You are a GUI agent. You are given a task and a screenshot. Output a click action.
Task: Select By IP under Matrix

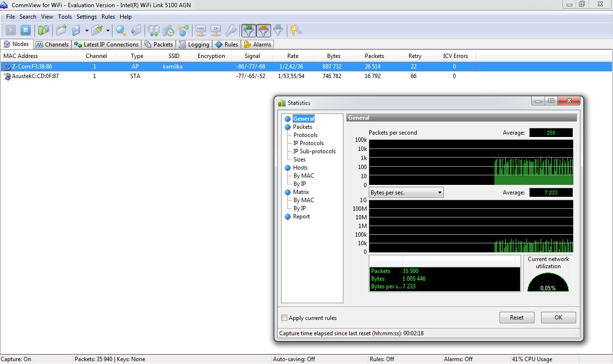pyautogui.click(x=300, y=208)
